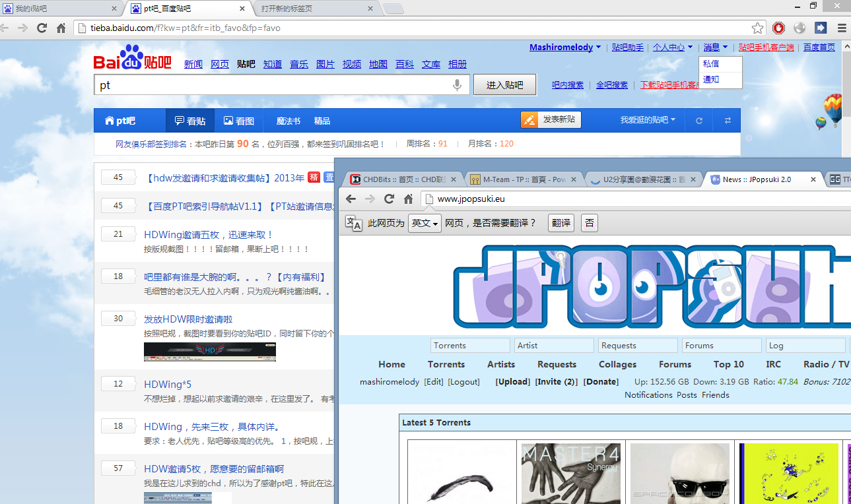Click the 发表新贴 button
This screenshot has width=851, height=504.
551,119
